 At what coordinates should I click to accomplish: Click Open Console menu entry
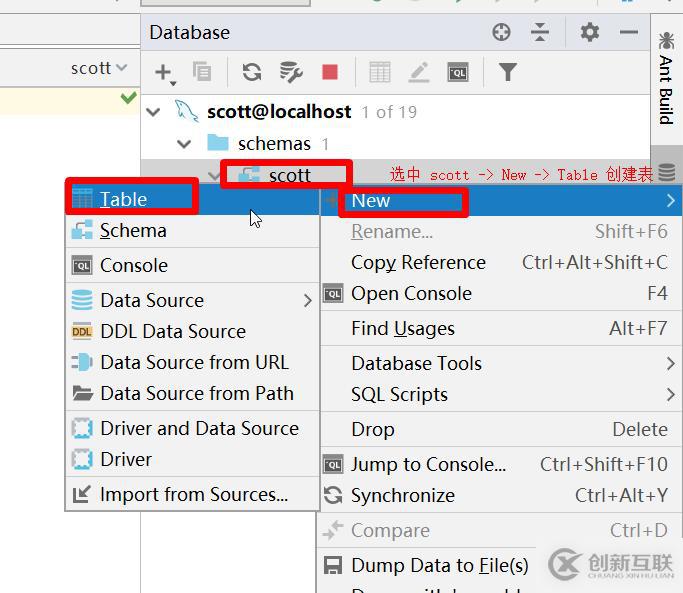click(x=501, y=293)
